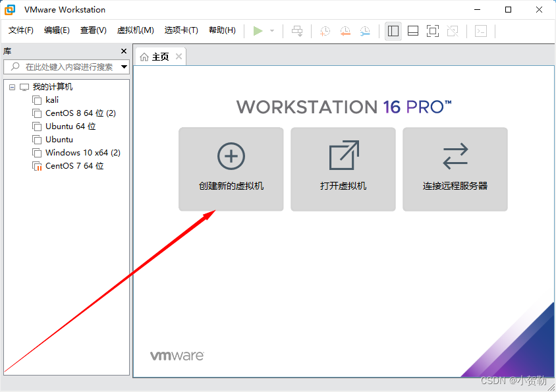Click 创建新的虚拟机 button
This screenshot has width=556, height=392.
tap(231, 169)
